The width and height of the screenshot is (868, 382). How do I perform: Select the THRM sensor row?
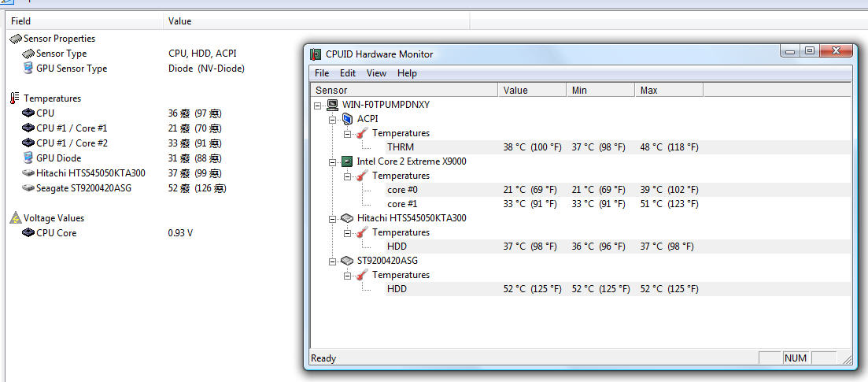point(618,147)
